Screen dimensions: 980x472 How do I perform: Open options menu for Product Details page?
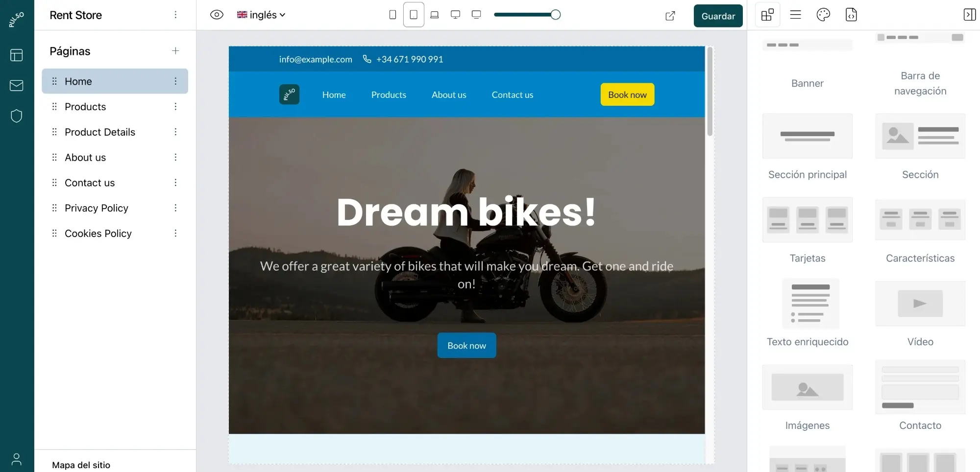[x=175, y=132]
